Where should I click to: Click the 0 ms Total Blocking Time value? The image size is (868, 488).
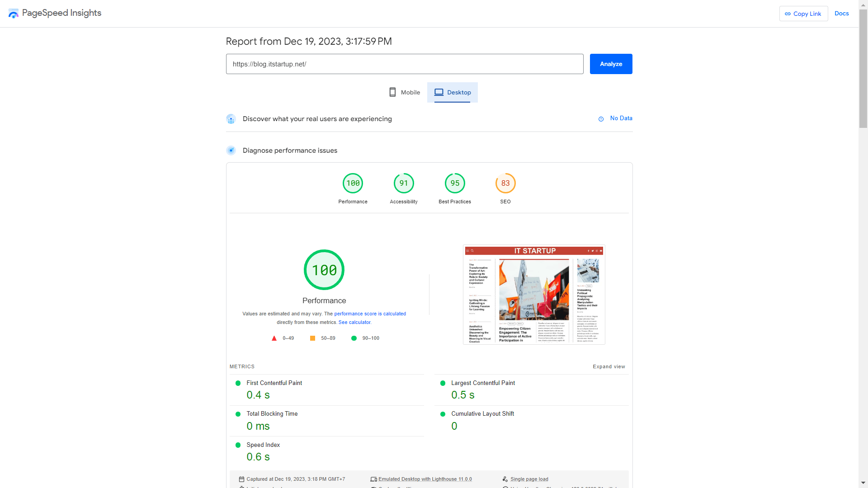[x=258, y=426]
